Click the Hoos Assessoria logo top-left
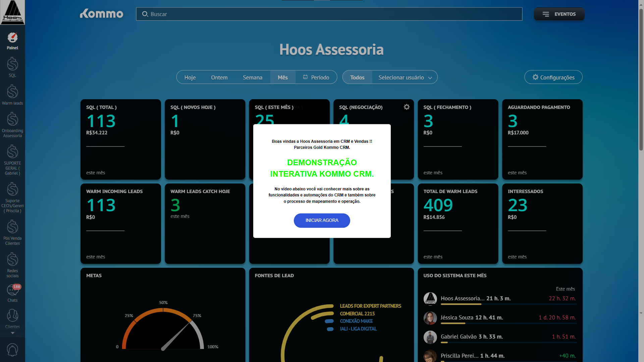The width and height of the screenshot is (644, 362). (x=12, y=12)
